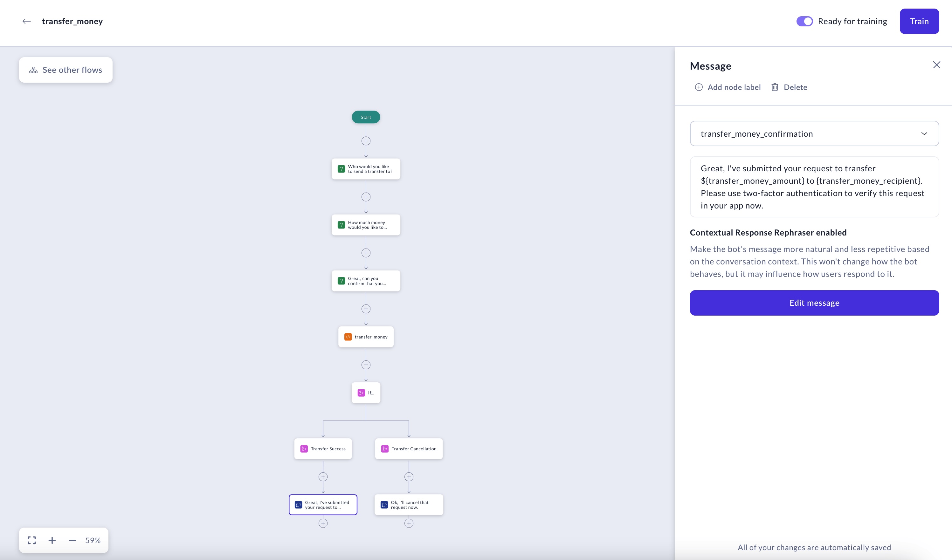Click the Train button
952x560 pixels.
[x=919, y=21]
